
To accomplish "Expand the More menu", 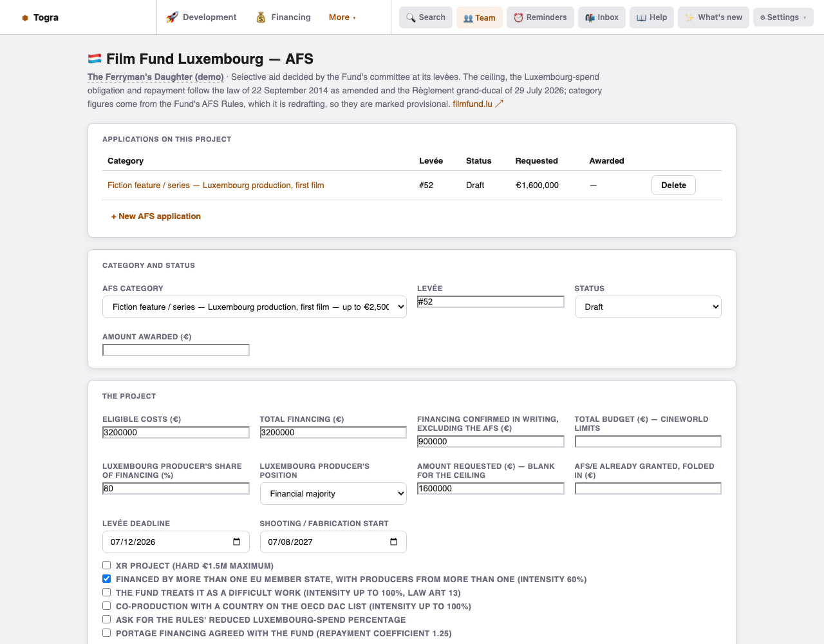I will 342,17.
